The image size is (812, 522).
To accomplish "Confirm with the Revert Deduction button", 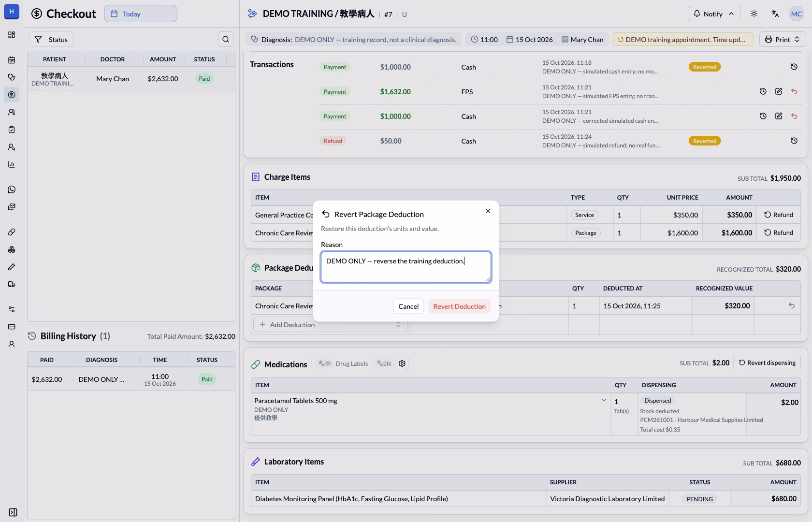I will click(x=459, y=306).
